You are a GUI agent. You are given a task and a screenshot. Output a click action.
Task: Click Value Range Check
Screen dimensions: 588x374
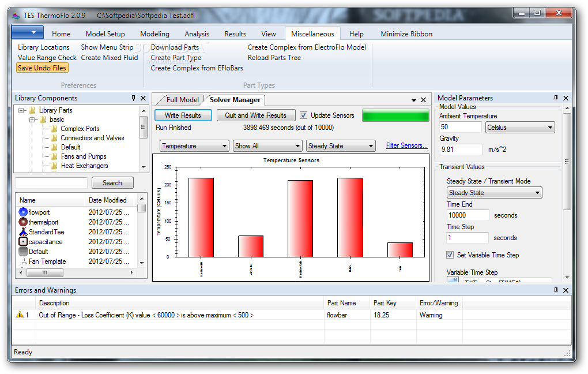tap(47, 58)
